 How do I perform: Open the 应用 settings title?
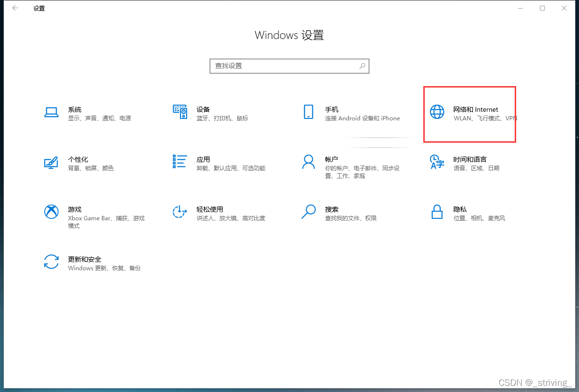click(x=203, y=159)
